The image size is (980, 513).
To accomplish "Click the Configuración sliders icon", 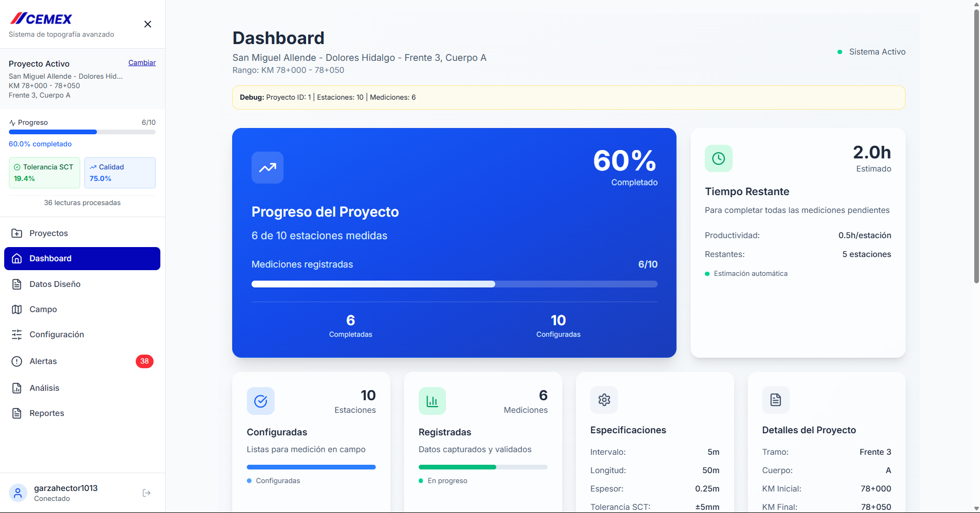I will (x=17, y=335).
